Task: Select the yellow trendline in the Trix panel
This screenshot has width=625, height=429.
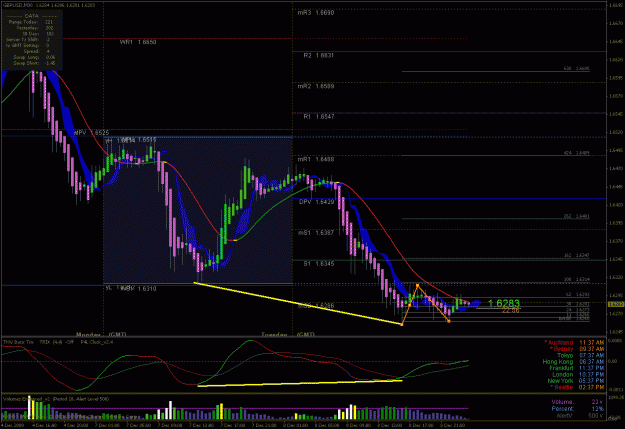Action: [300, 383]
